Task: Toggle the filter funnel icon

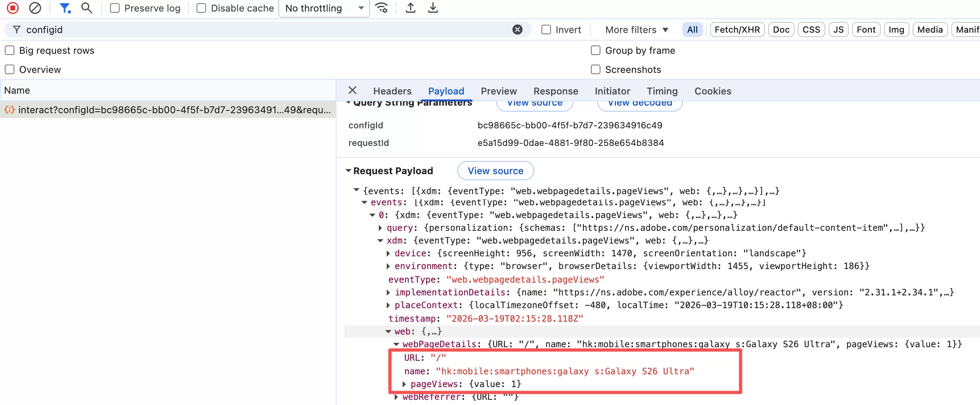Action: coord(65,8)
